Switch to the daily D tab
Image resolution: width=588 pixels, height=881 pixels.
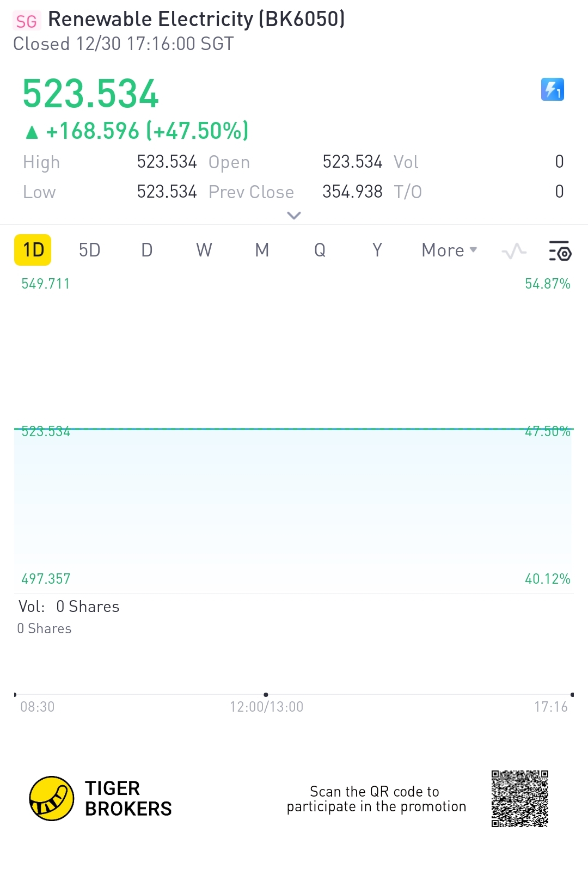pos(146,250)
